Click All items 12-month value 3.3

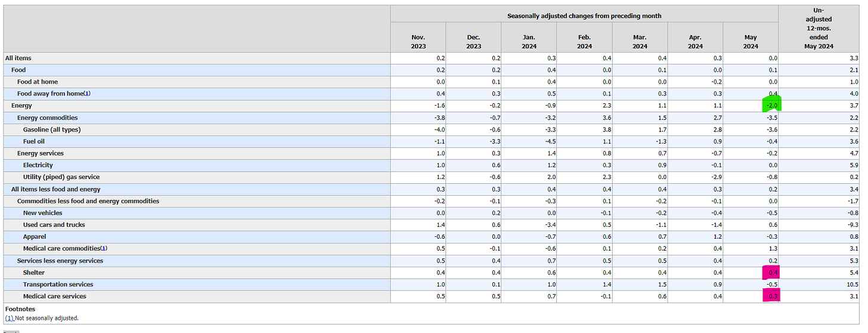(x=854, y=58)
